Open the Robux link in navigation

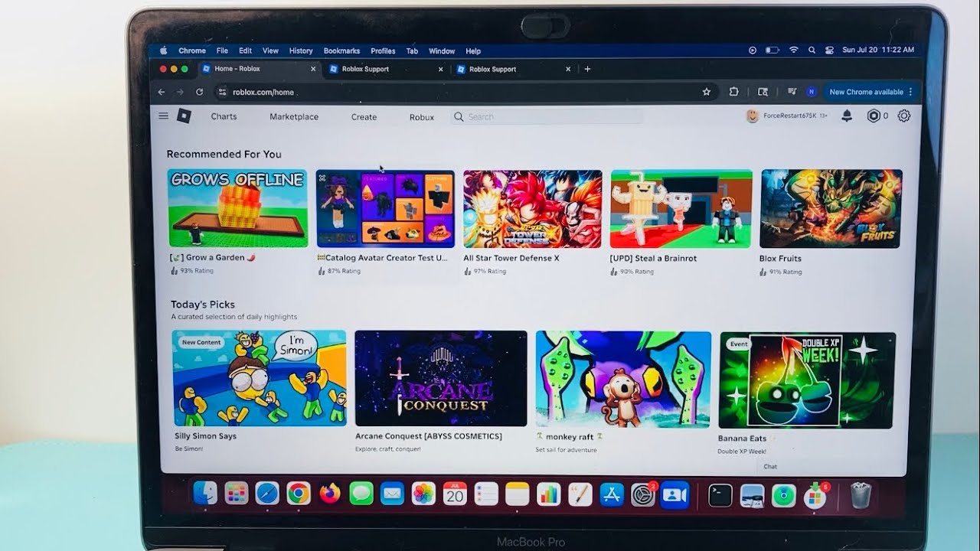point(422,117)
